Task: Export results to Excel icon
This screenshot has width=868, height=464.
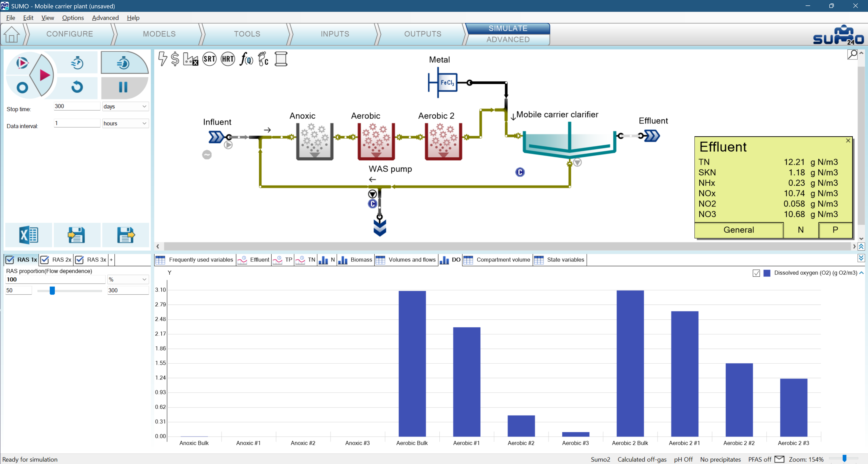Action: tap(29, 235)
